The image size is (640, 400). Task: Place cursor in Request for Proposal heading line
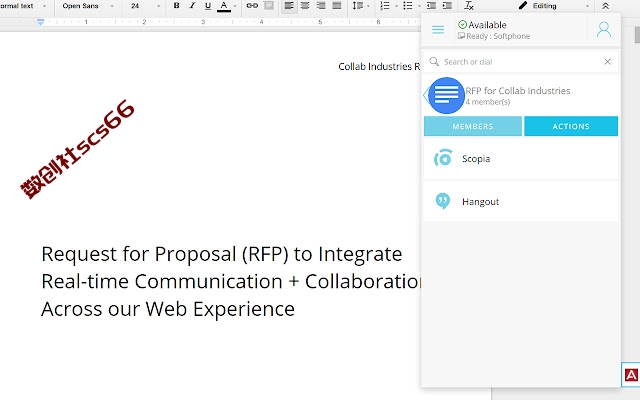click(x=222, y=254)
